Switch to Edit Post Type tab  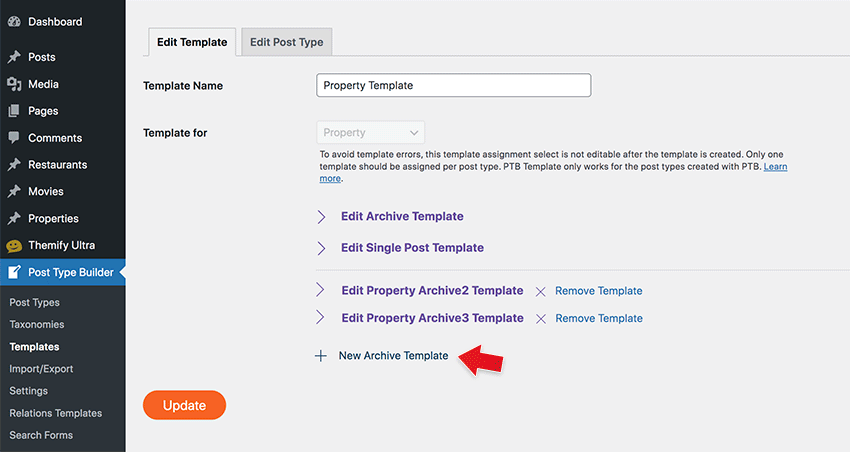click(x=287, y=42)
